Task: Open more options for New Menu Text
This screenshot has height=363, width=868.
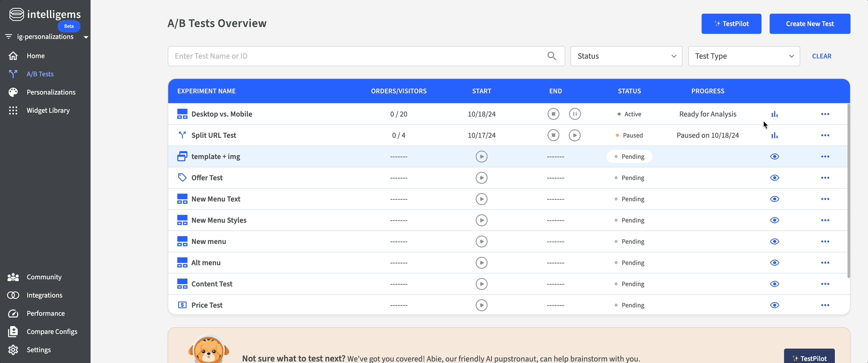Action: 825,199
